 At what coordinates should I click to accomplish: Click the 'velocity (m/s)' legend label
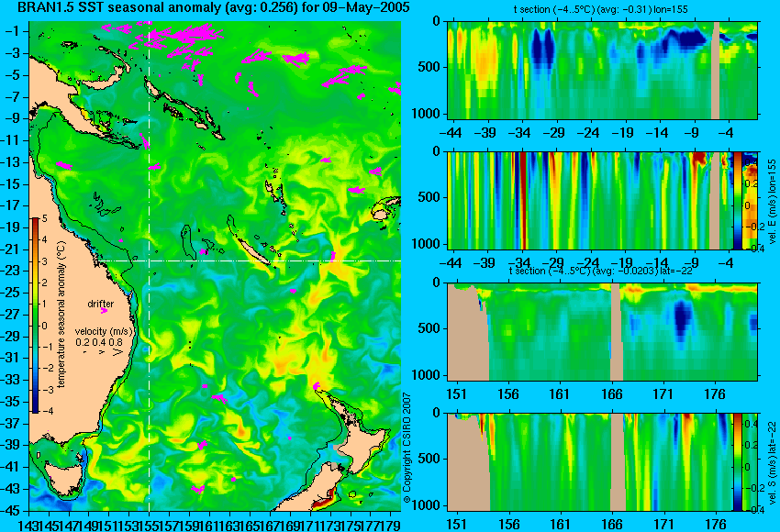[104, 331]
